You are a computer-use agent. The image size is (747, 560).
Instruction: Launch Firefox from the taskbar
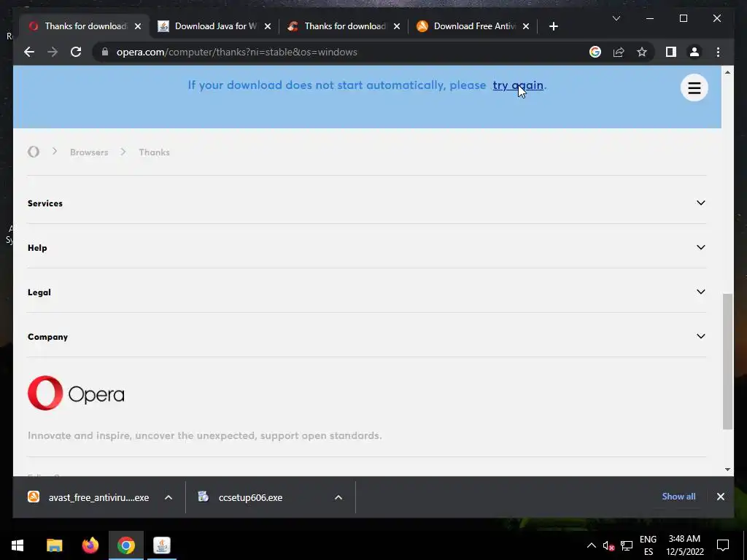[x=90, y=545]
